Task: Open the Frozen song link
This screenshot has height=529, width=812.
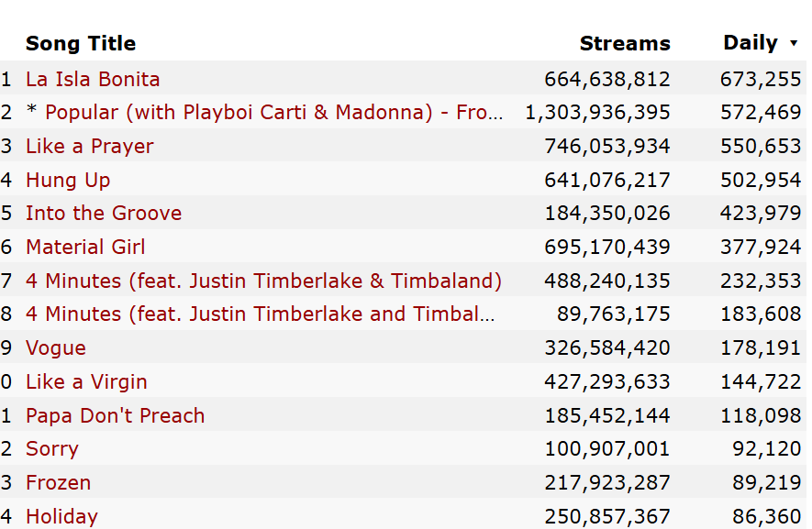Action: 58,483
